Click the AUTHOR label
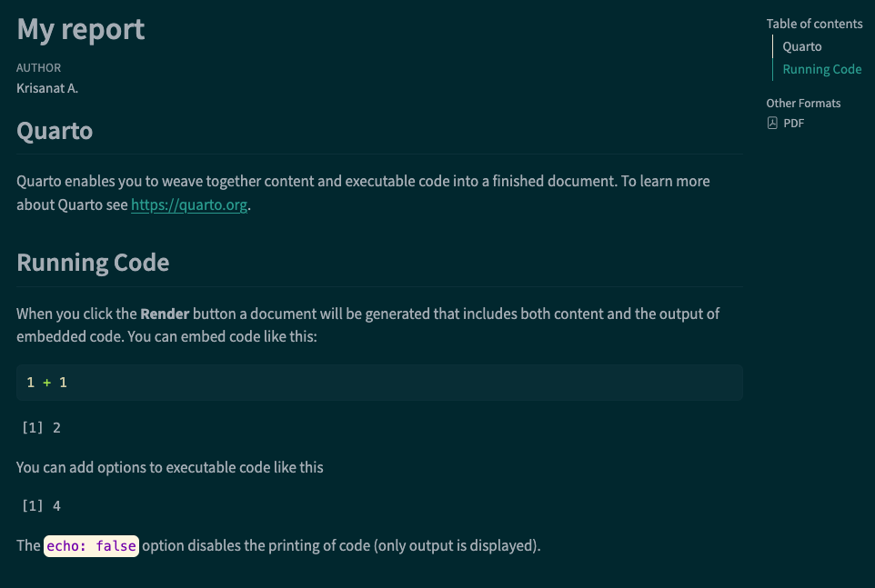The height and width of the screenshot is (588, 875). click(x=39, y=68)
